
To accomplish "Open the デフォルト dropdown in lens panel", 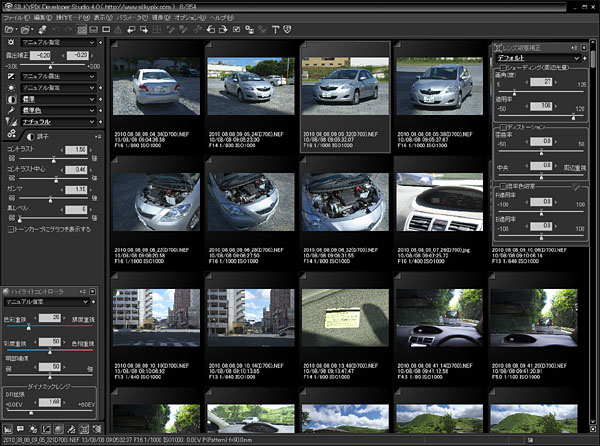I will click(x=538, y=58).
